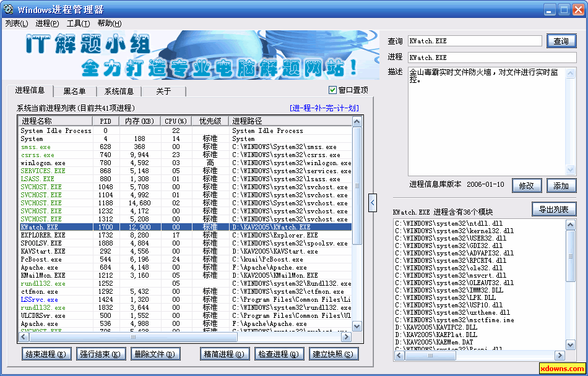This screenshot has height=376, width=588.
Task: Click the module list scroll-left arrow
Action: click(399, 355)
